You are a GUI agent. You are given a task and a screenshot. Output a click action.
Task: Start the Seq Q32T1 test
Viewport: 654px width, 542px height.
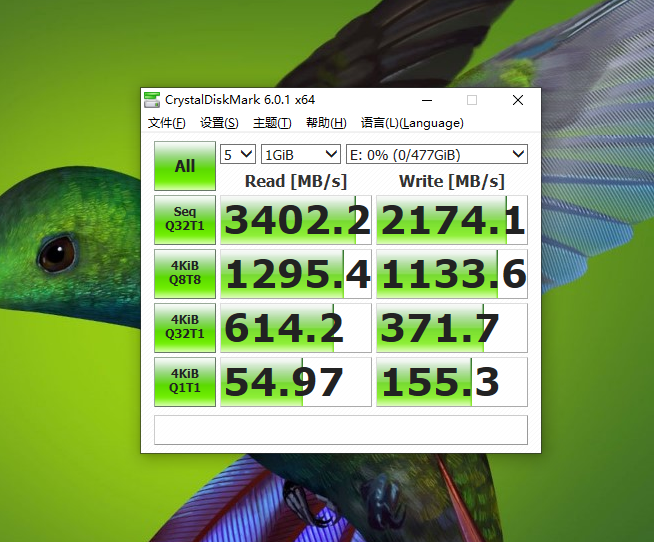point(185,219)
